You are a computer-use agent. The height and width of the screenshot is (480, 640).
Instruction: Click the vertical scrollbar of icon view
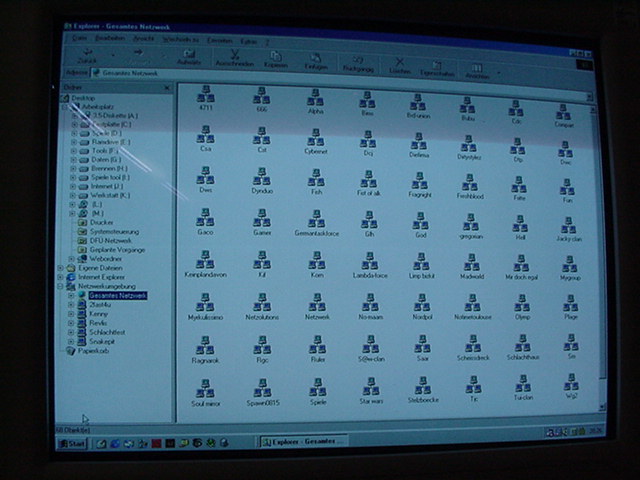click(599, 257)
